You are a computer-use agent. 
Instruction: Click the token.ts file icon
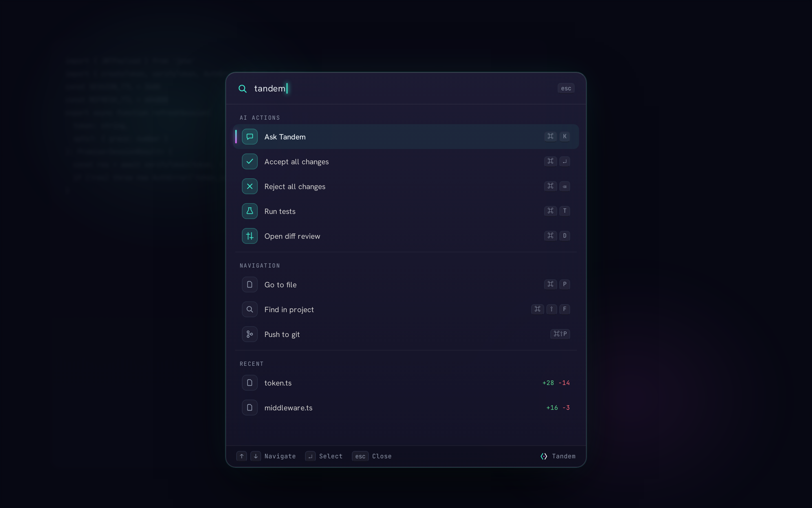tap(250, 383)
